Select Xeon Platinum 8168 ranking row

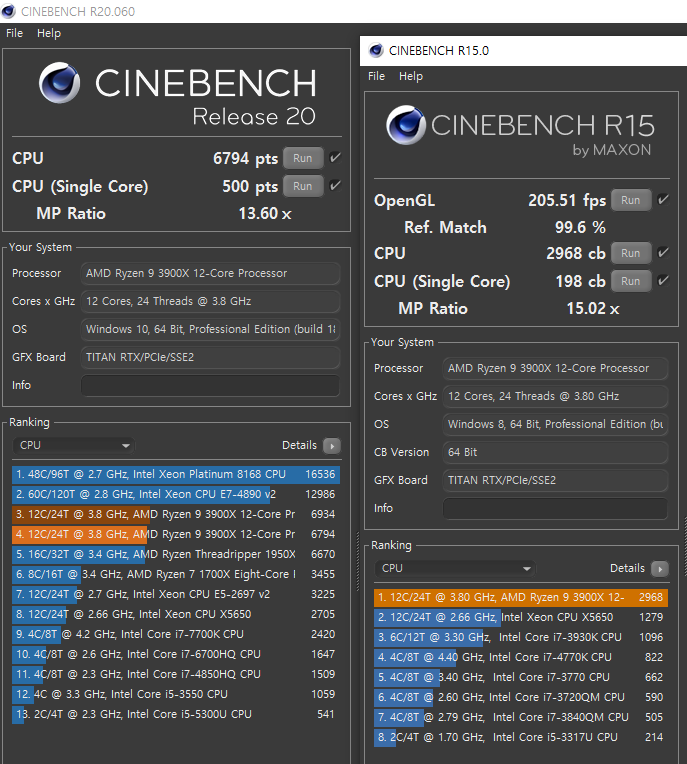click(176, 475)
